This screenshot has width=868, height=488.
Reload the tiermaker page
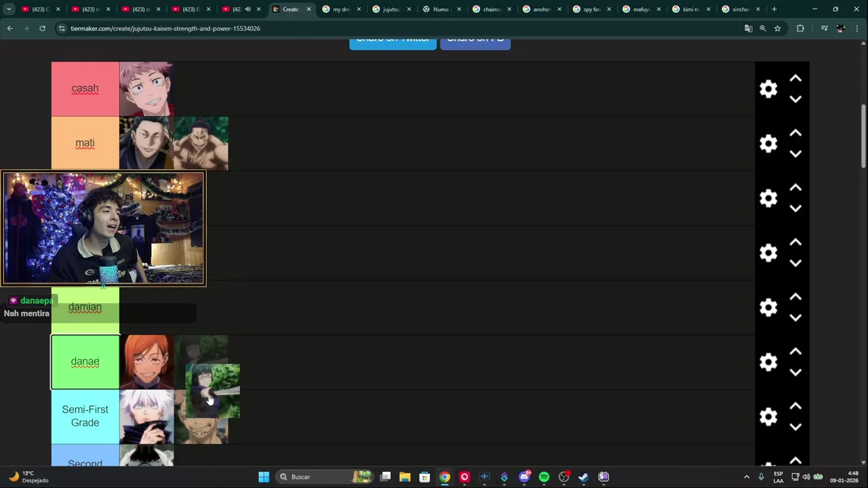[42, 28]
